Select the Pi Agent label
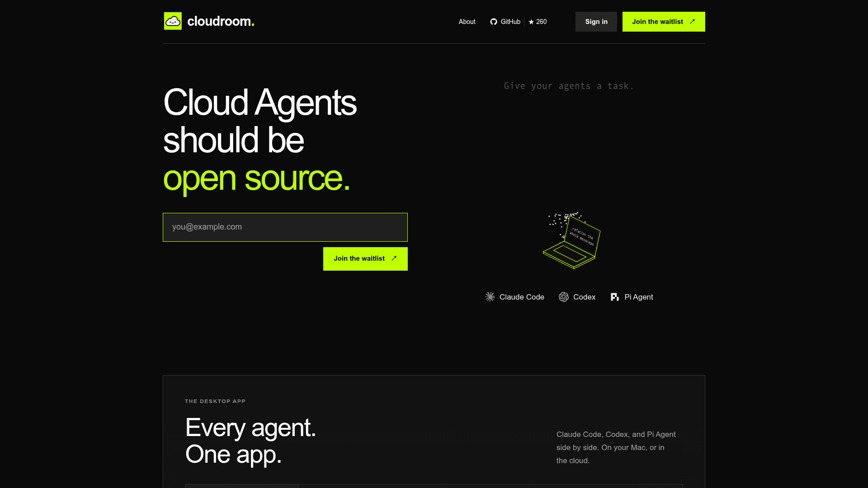868x488 pixels. pyautogui.click(x=638, y=297)
